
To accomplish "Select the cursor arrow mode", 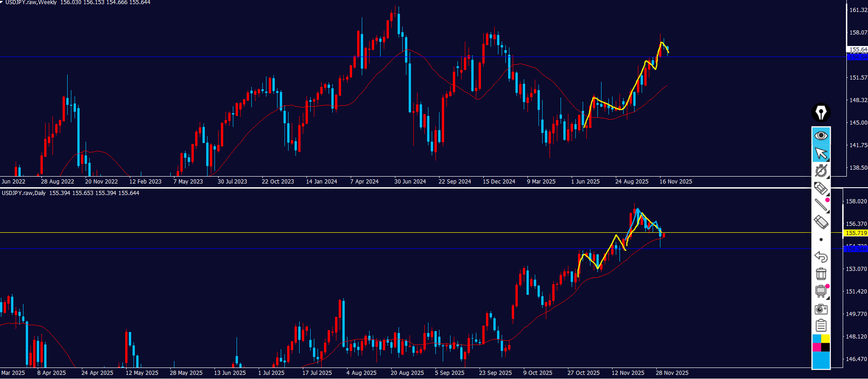I will pos(821,153).
